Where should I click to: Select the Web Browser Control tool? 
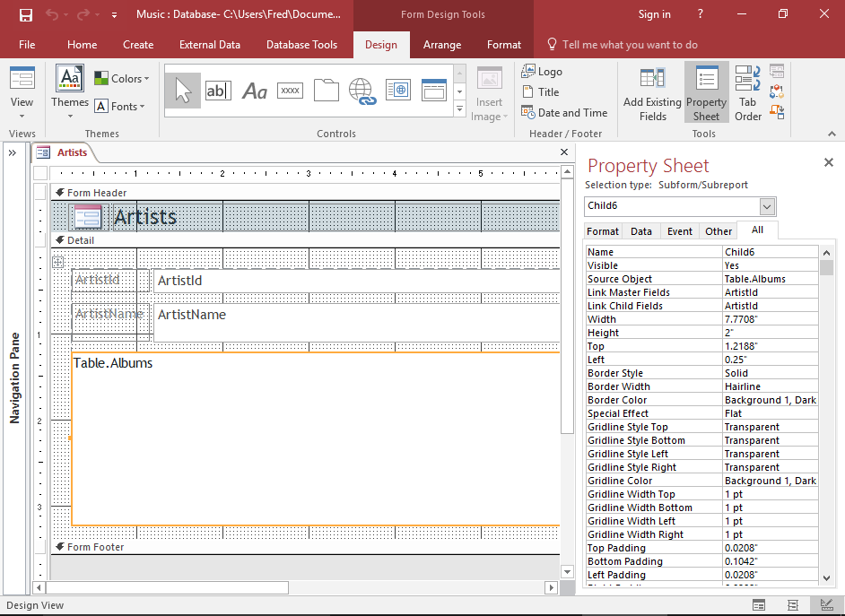click(397, 91)
